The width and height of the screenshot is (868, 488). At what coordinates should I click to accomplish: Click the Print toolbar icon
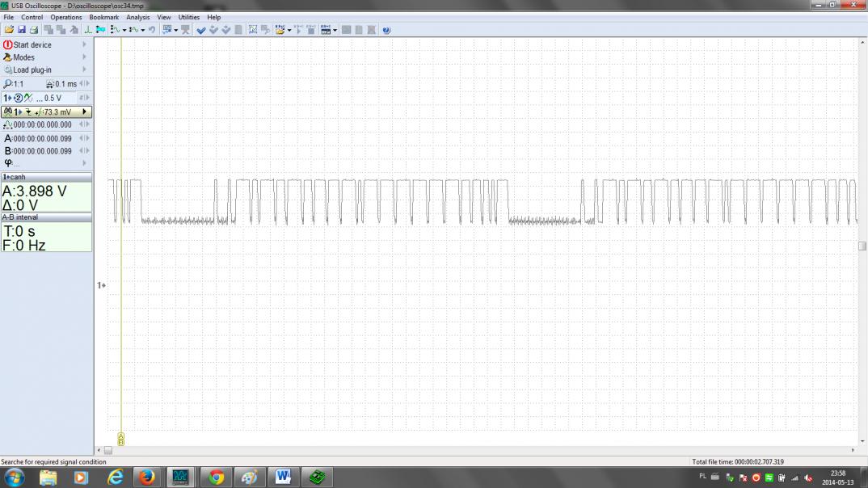[x=34, y=30]
